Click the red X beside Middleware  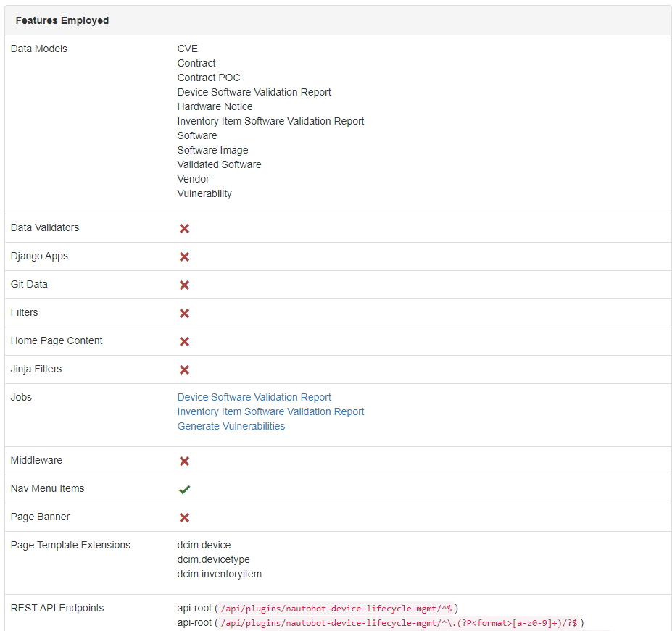[184, 461]
